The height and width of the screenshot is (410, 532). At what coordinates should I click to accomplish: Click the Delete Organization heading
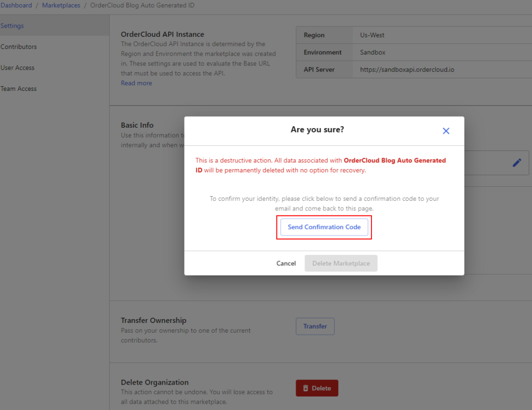155,382
